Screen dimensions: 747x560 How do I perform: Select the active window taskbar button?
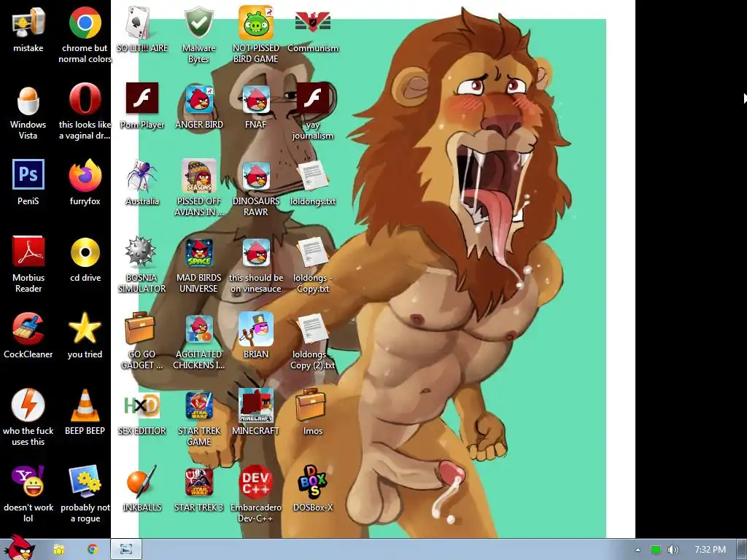pyautogui.click(x=126, y=550)
